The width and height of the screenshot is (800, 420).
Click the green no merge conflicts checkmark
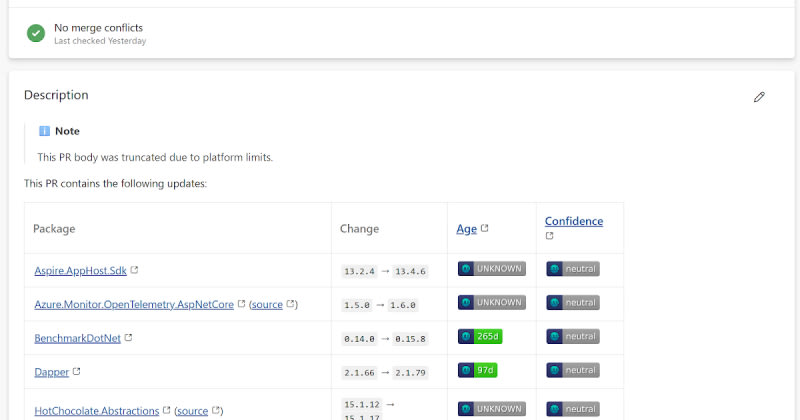[x=36, y=33]
